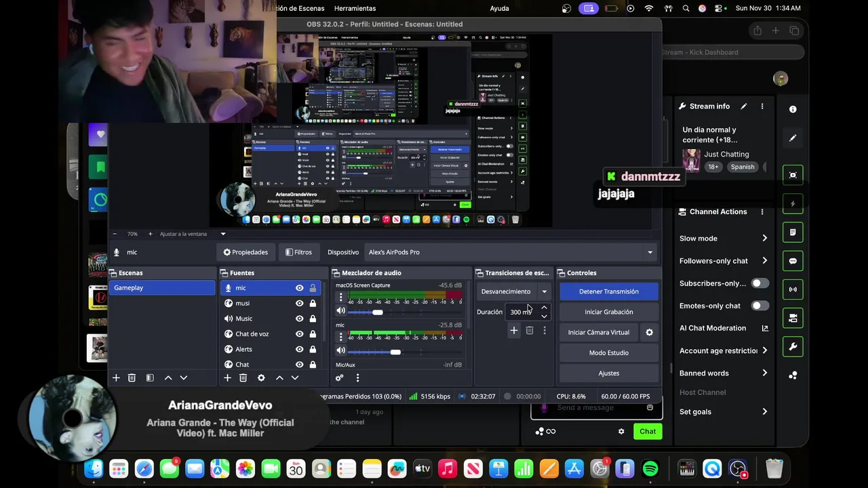Click the wrench icon in the Kick sidebar
This screenshot has width=868, height=488.
(x=793, y=346)
